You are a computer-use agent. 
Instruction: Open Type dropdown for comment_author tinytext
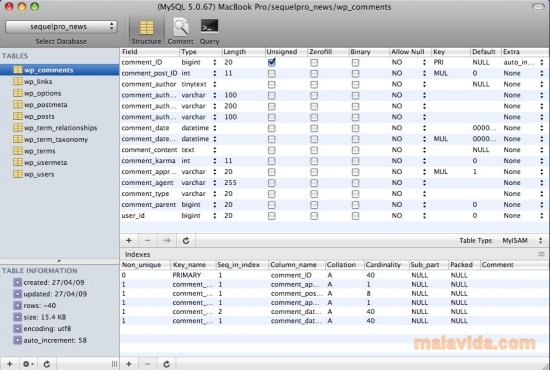215,84
